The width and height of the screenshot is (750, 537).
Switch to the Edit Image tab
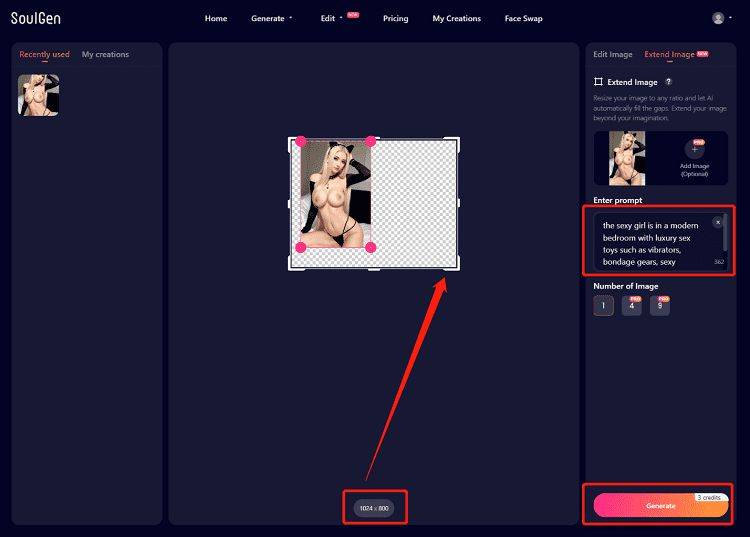(x=613, y=54)
